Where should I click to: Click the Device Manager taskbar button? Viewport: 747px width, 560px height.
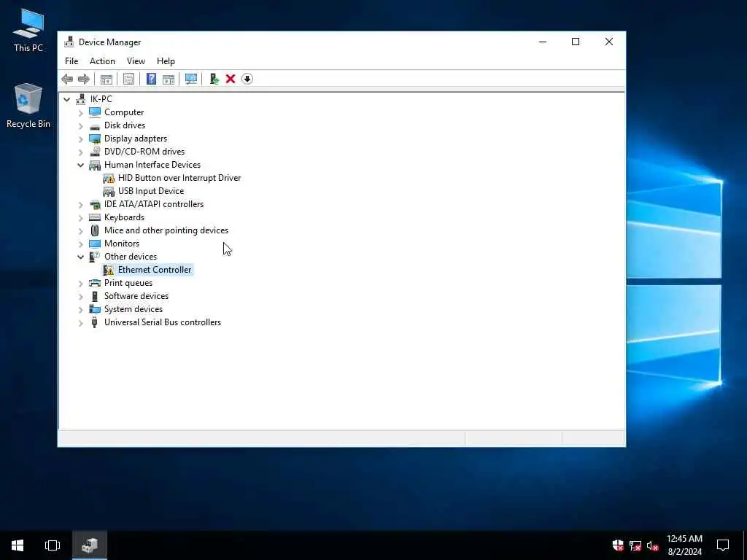(90, 545)
